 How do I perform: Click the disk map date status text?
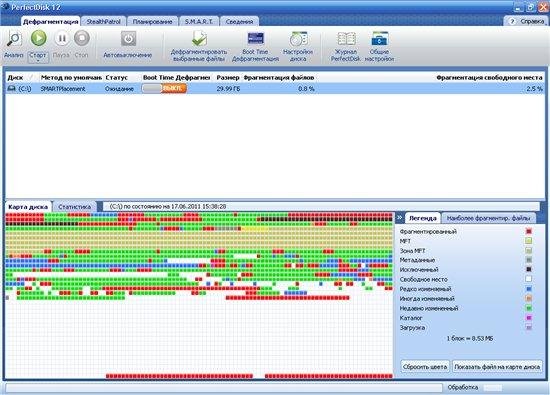tap(168, 207)
